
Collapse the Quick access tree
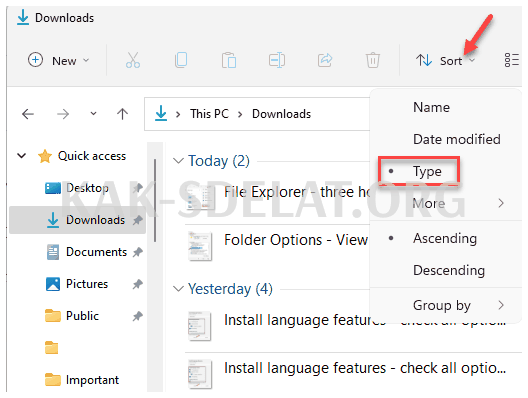(22, 156)
